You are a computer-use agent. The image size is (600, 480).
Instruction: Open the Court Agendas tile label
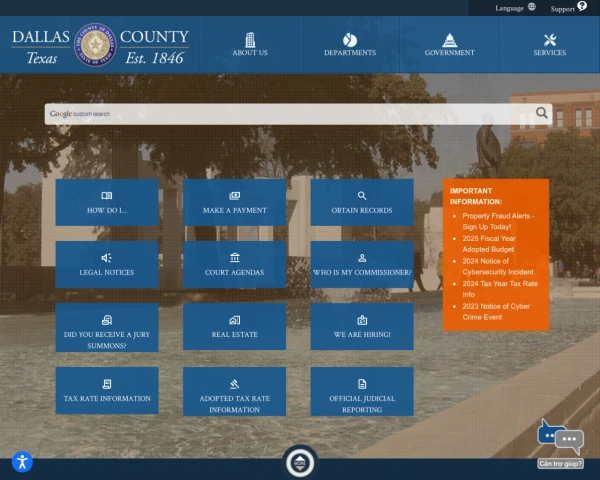(235, 272)
